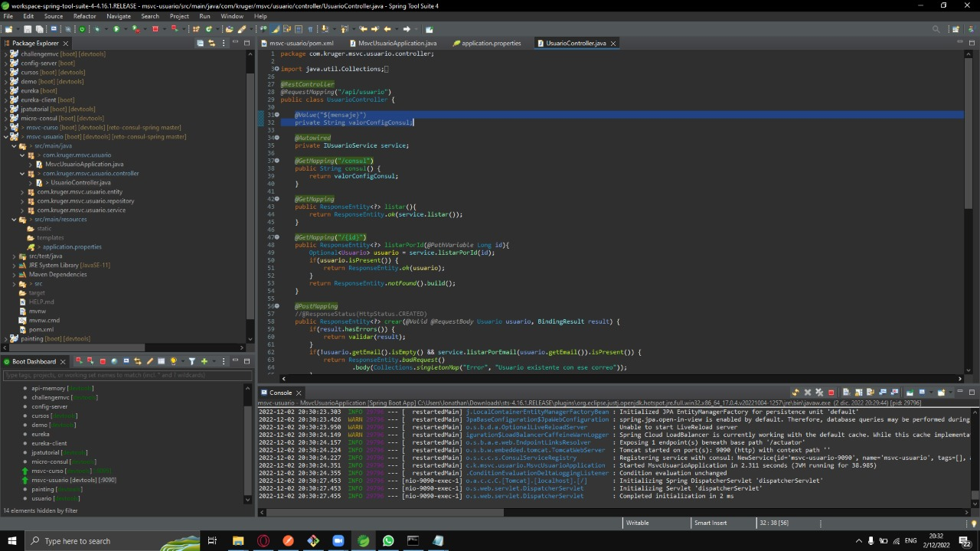Toggle Show Whitespace Characters pilcrow icon
This screenshot has height=551, width=980.
(312, 29)
